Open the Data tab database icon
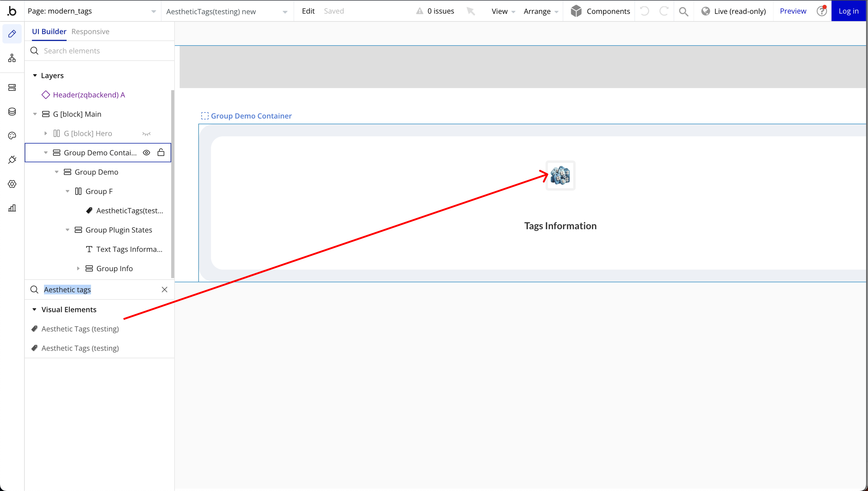Viewport: 868px width, 491px height. click(12, 112)
